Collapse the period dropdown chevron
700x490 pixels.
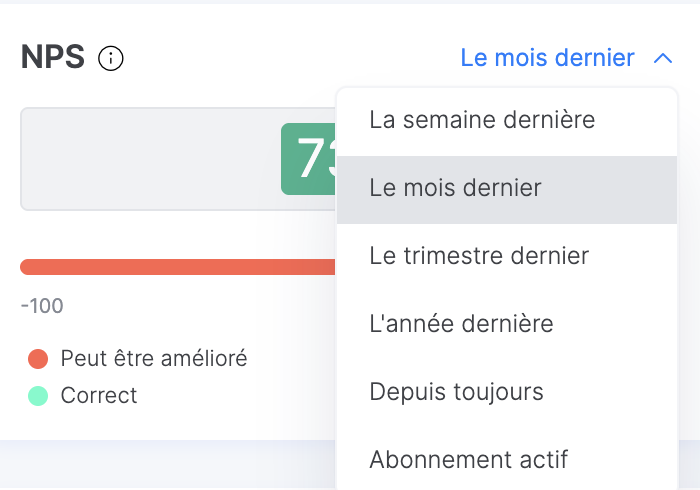[663, 58]
